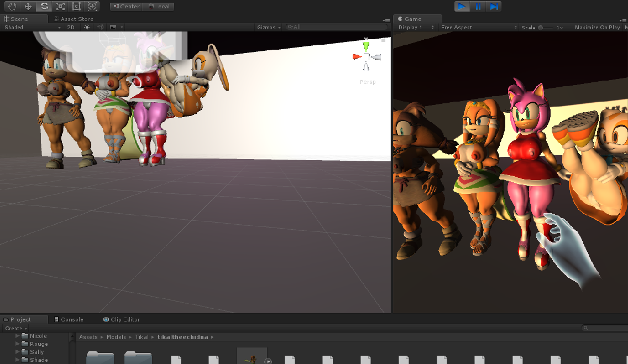Adjust the Game view Scale slider
The height and width of the screenshot is (364, 628).
[545, 28]
